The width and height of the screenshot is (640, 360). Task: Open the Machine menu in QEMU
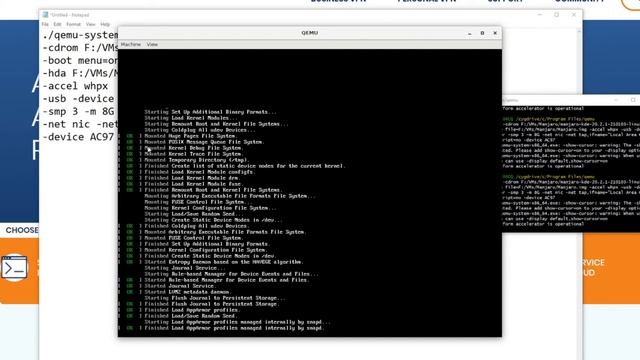click(x=131, y=44)
